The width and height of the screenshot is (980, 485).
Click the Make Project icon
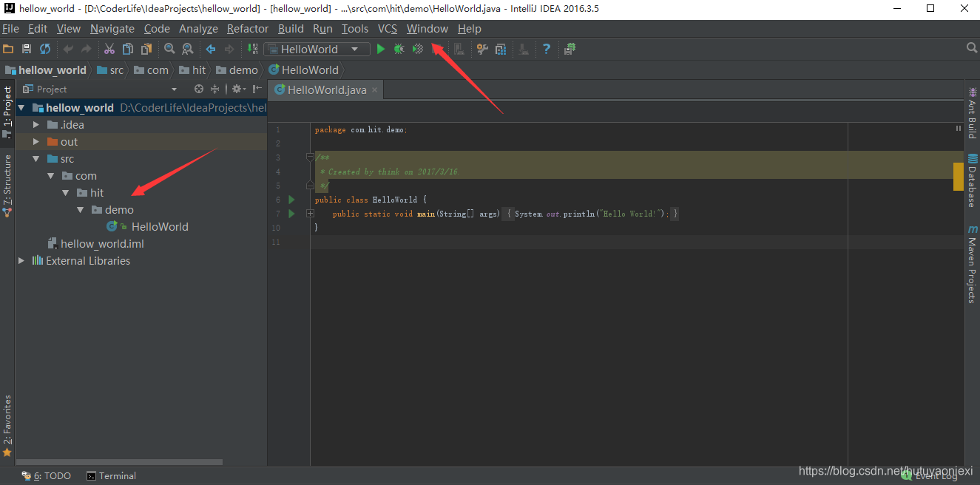click(x=252, y=49)
